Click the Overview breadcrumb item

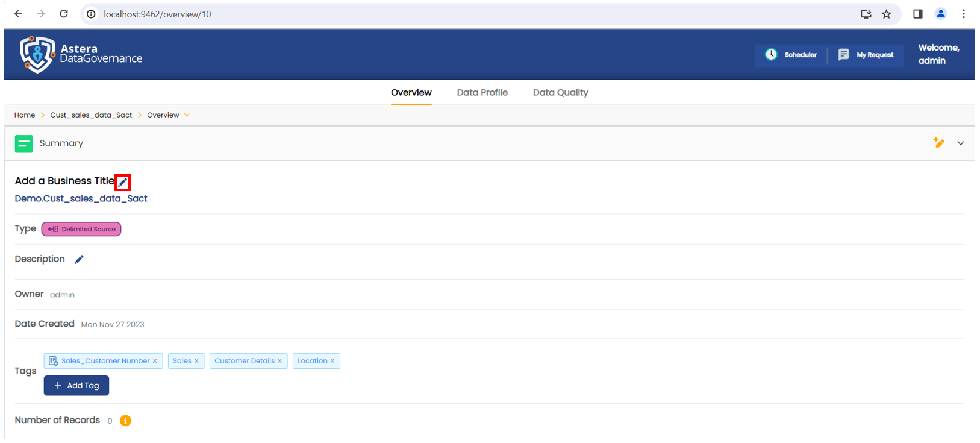(x=163, y=115)
